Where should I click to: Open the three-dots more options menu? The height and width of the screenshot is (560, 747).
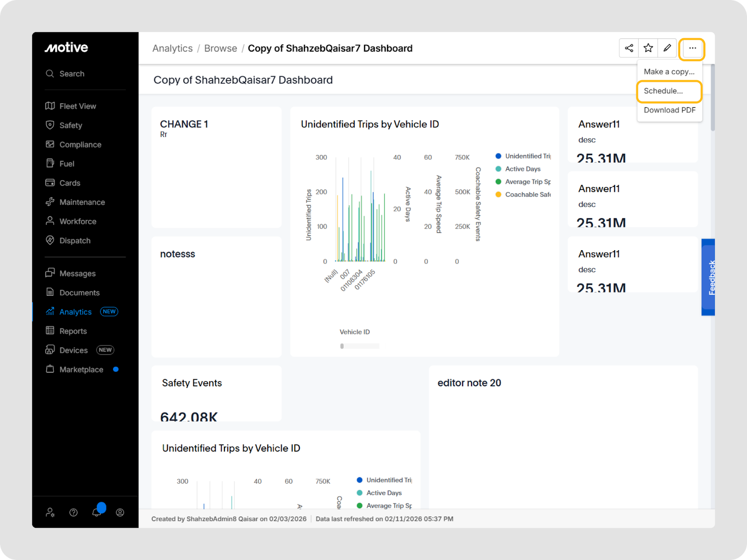click(x=692, y=49)
